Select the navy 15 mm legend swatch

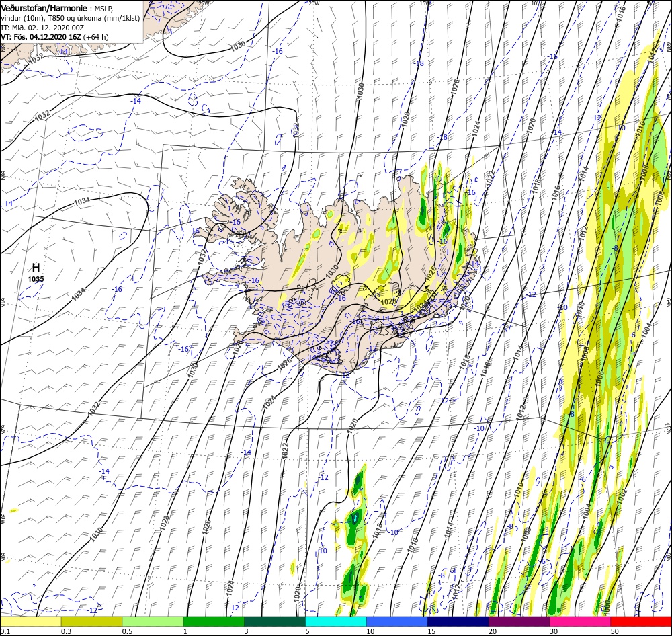[x=458, y=621]
